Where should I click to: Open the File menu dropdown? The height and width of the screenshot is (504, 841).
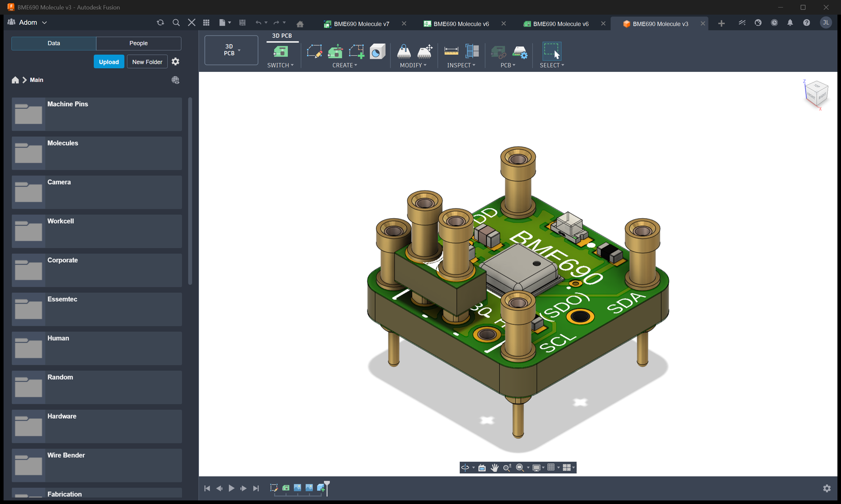pos(225,23)
